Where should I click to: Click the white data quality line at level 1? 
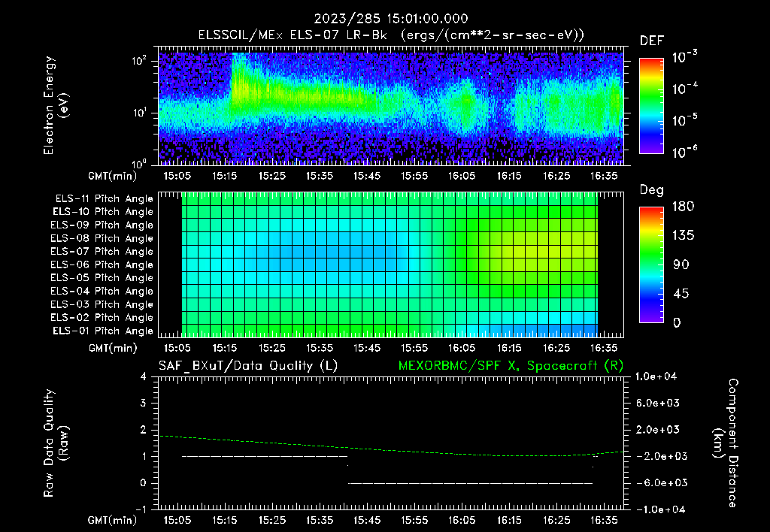click(265, 456)
